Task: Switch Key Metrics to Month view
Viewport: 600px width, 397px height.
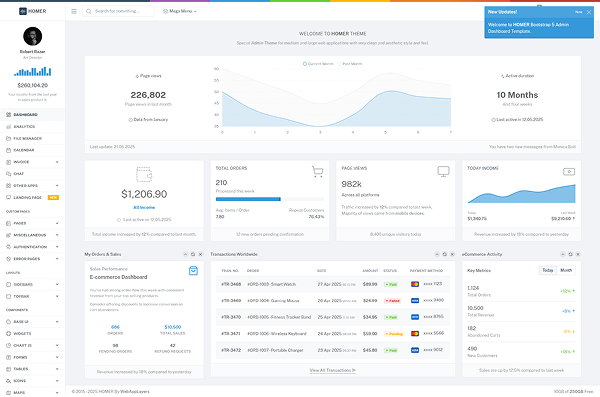Action: (566, 270)
